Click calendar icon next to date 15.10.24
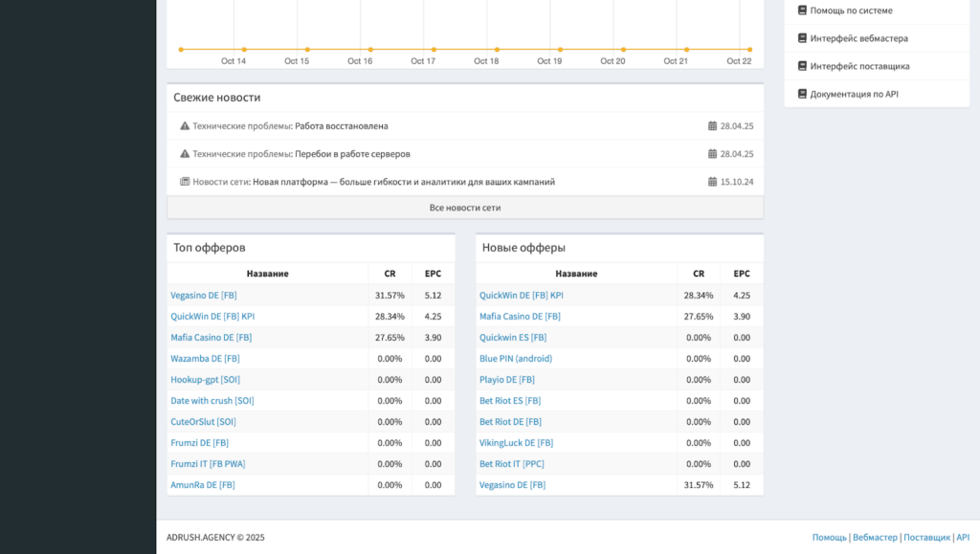The width and height of the screenshot is (980, 554). (712, 182)
